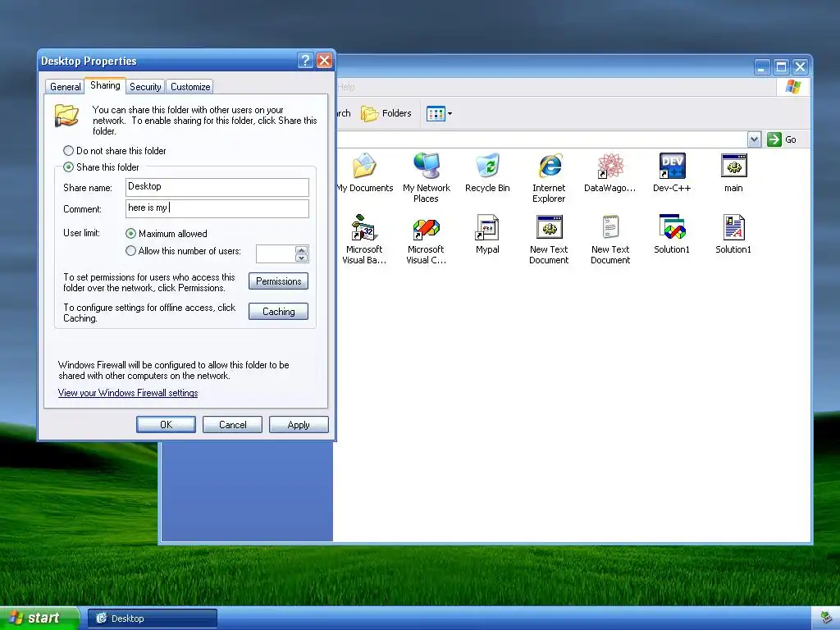Click the Windows flag logo in Explorer
Viewport: 840px width, 630px height.
793,87
